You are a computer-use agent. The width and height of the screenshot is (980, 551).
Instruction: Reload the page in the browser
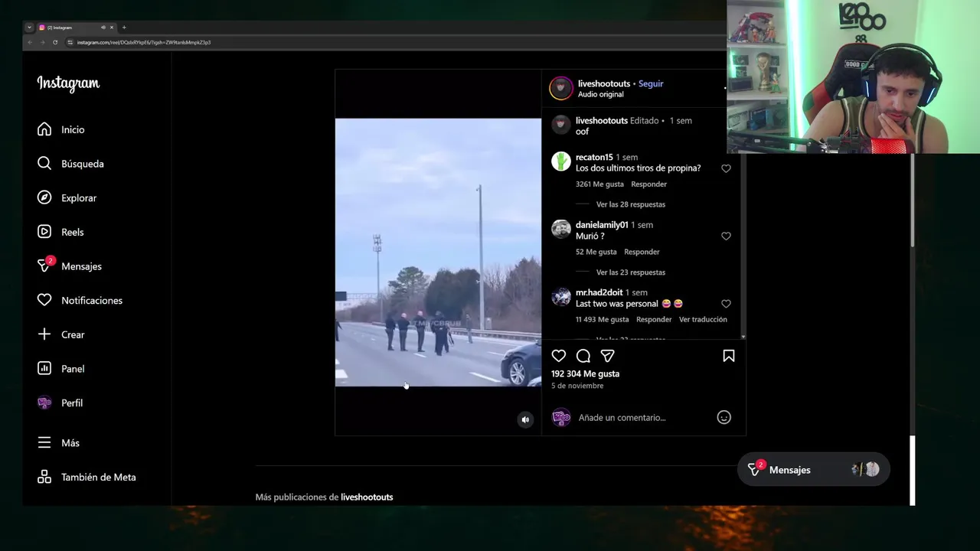point(55,42)
